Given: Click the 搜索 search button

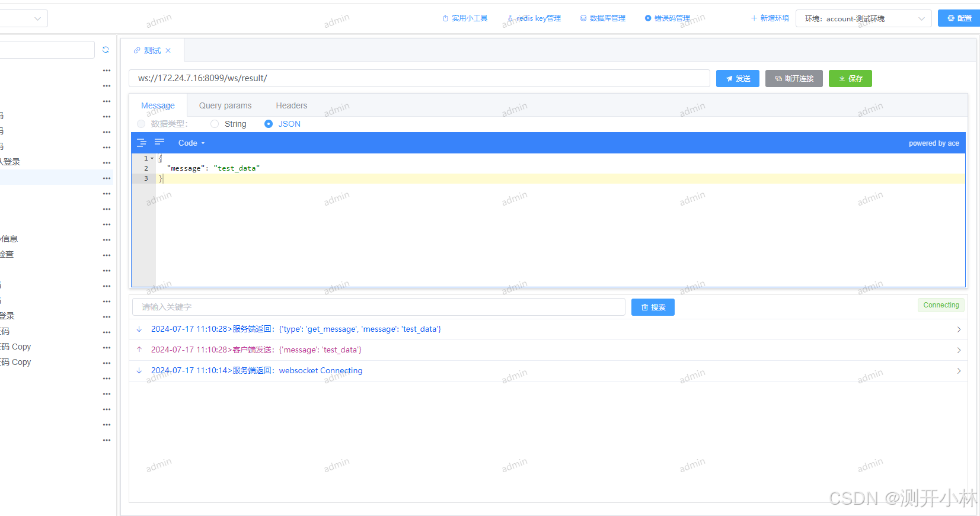Looking at the screenshot, I should pyautogui.click(x=653, y=307).
